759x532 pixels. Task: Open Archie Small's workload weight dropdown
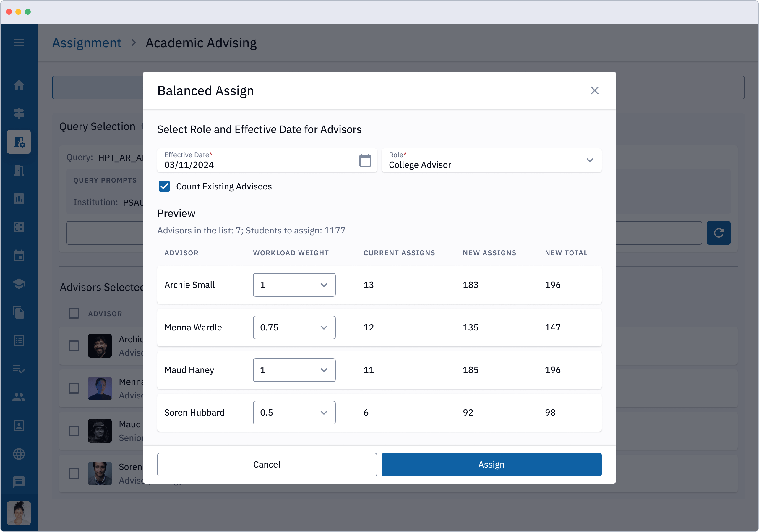pos(294,285)
